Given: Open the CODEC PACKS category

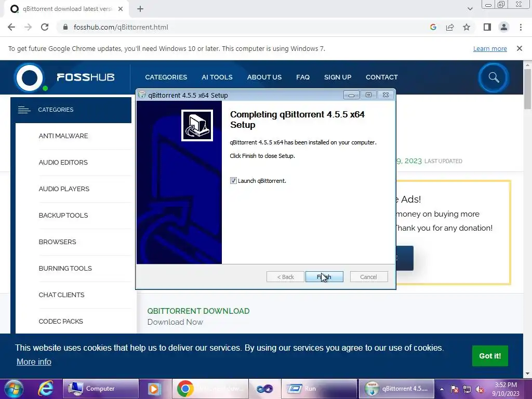Looking at the screenshot, I should pos(61,321).
